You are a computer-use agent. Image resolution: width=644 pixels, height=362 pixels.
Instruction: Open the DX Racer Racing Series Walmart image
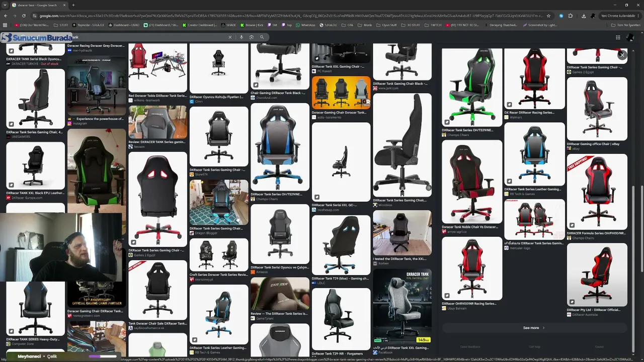tap(534, 79)
